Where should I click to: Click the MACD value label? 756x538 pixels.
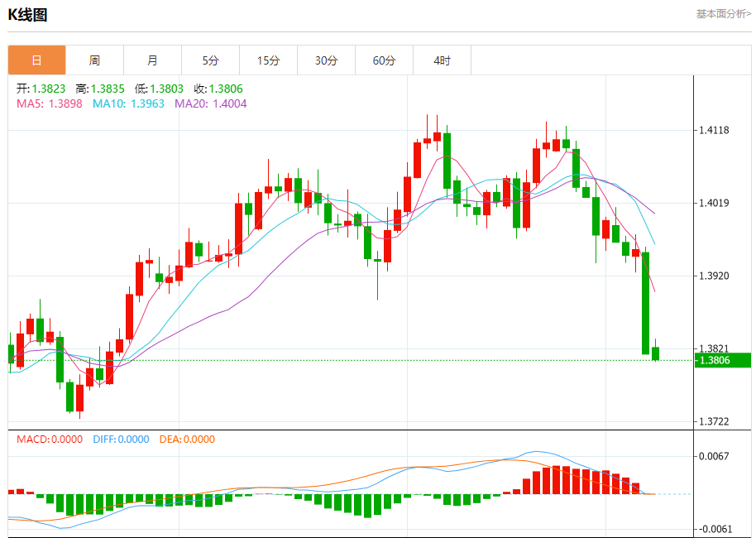pos(50,440)
